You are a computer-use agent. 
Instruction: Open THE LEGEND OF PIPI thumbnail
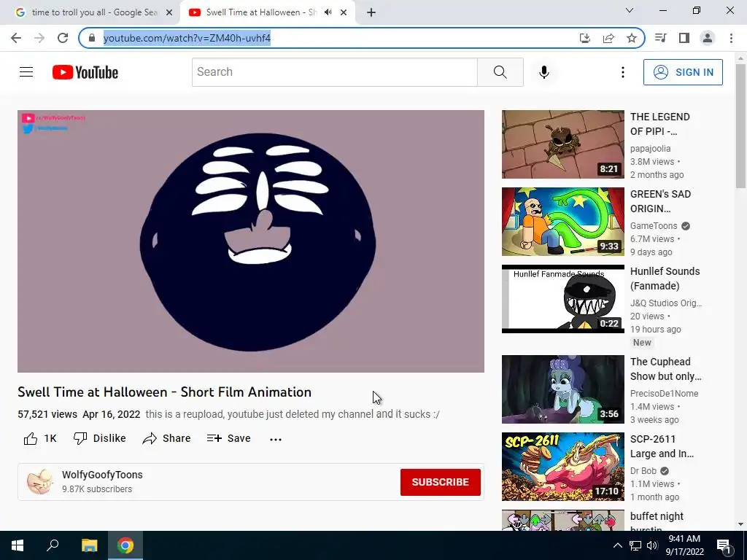562,144
